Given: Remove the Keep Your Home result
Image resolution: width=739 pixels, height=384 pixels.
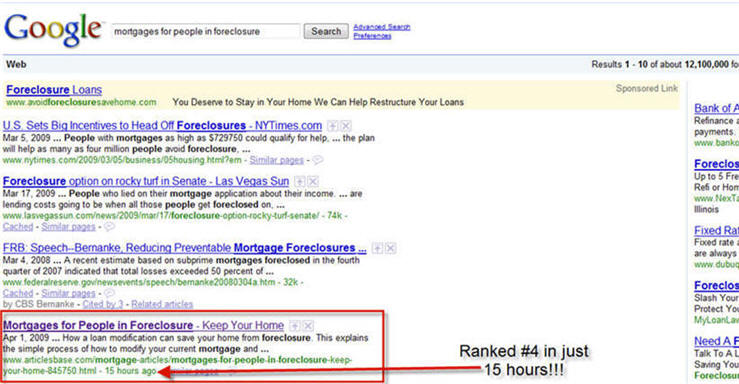Looking at the screenshot, I should click(308, 326).
